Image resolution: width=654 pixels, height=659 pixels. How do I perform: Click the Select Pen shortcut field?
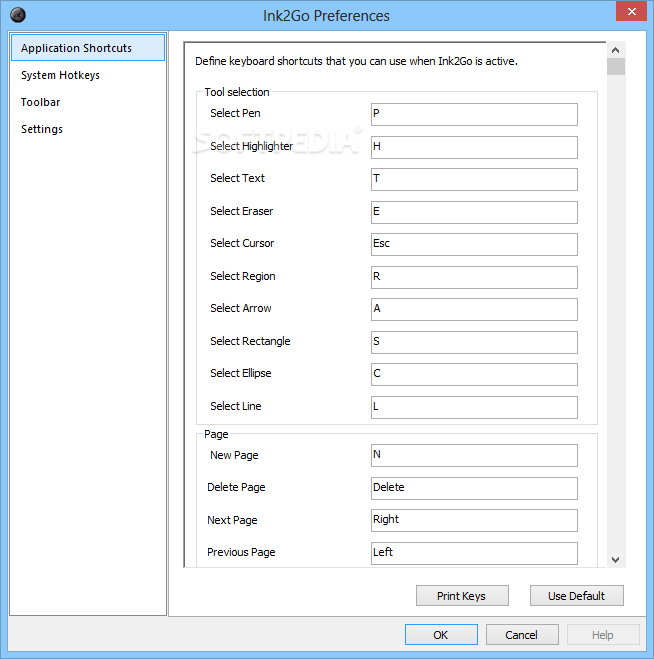click(474, 114)
